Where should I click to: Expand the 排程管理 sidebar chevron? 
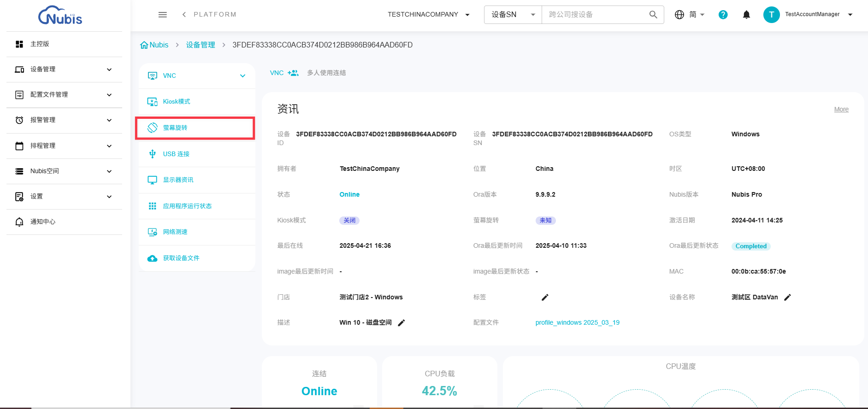(x=109, y=146)
